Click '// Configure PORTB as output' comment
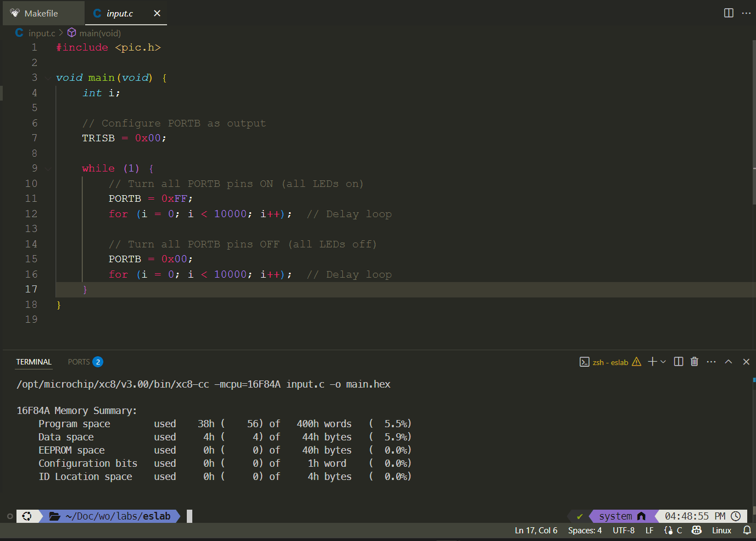 [x=174, y=123]
